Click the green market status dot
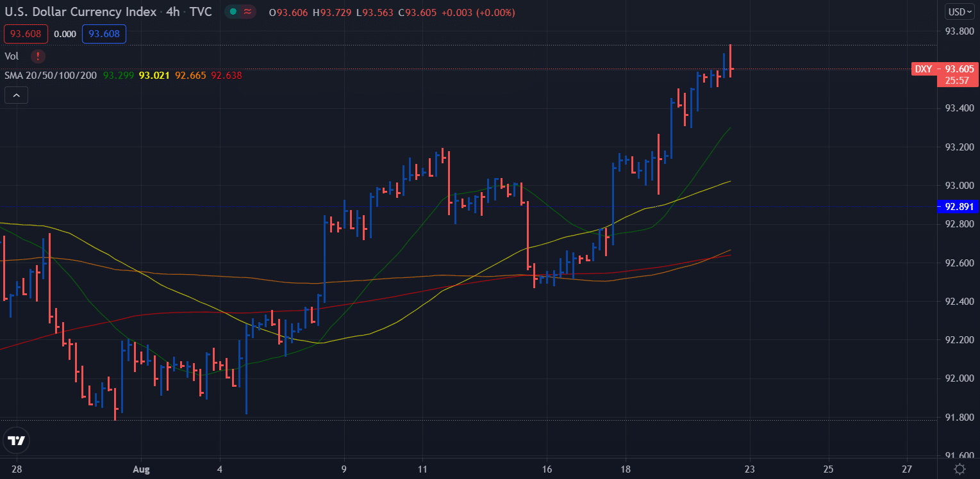This screenshot has height=479, width=980. (232, 12)
